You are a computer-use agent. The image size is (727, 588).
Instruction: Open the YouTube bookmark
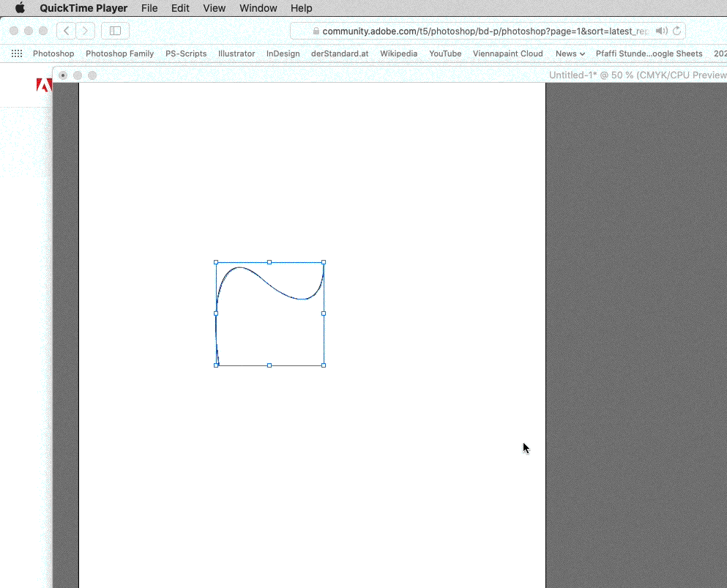445,53
